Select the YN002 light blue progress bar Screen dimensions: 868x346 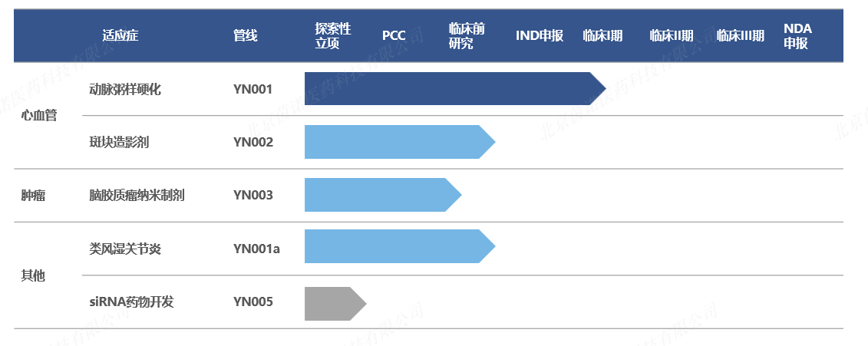(x=400, y=142)
